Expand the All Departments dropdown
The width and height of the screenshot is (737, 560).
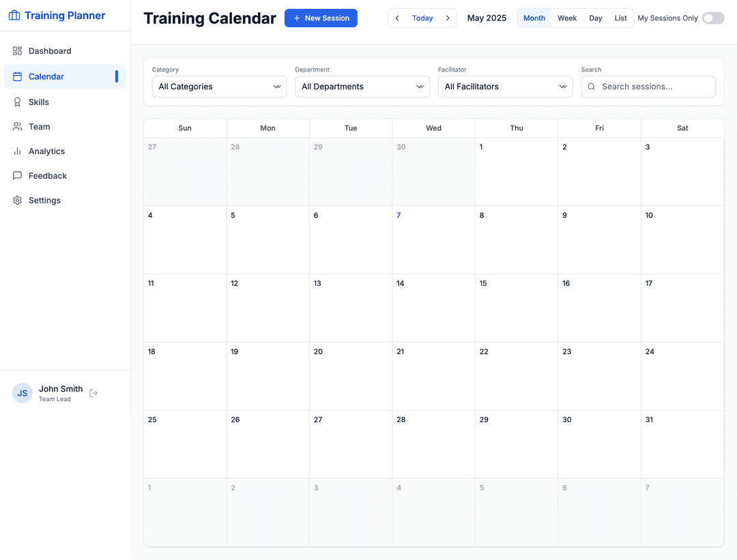(x=362, y=87)
